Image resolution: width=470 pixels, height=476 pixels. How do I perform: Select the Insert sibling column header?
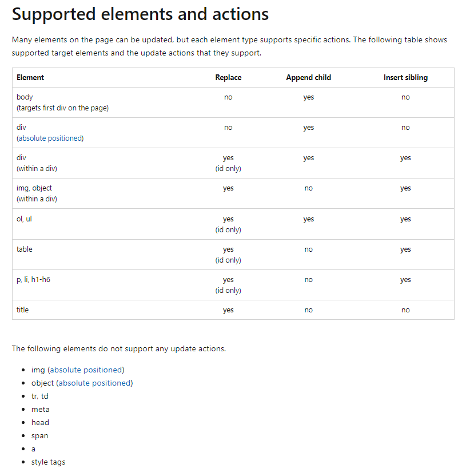(405, 78)
